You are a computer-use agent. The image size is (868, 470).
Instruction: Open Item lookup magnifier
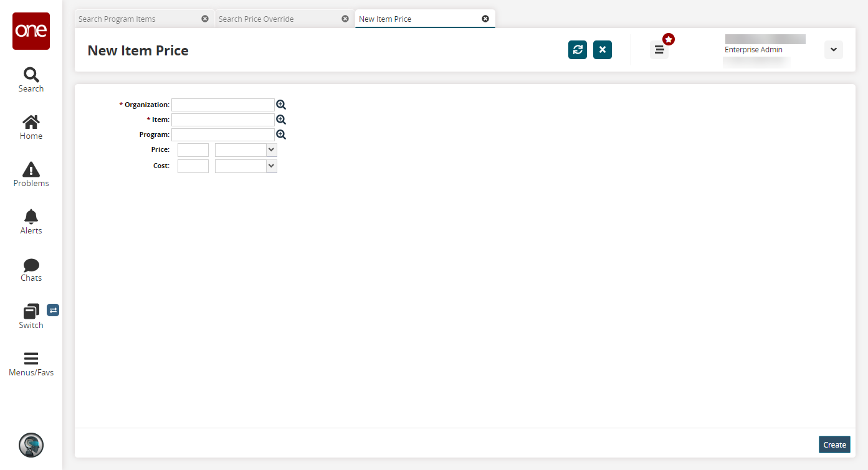tap(281, 120)
